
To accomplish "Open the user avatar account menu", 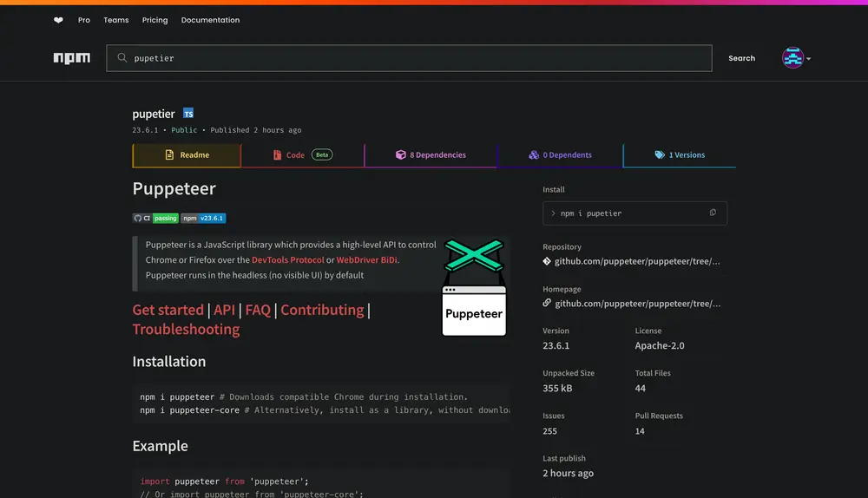I will (796, 58).
